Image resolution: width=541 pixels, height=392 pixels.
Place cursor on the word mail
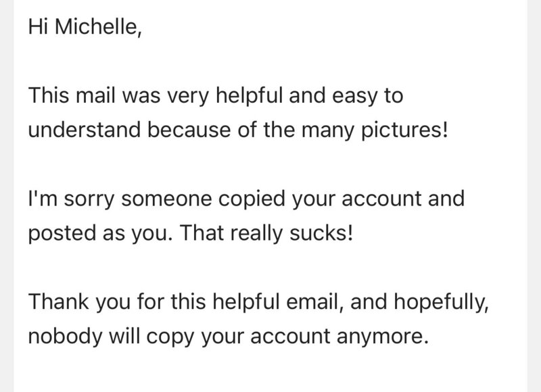coord(95,95)
